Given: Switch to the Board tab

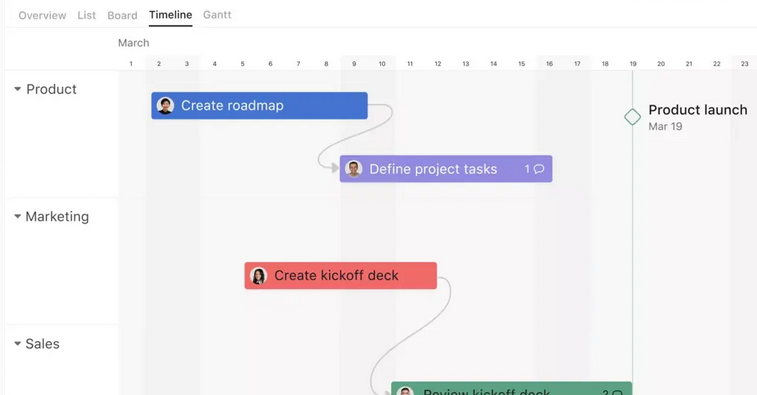Looking at the screenshot, I should (x=122, y=15).
